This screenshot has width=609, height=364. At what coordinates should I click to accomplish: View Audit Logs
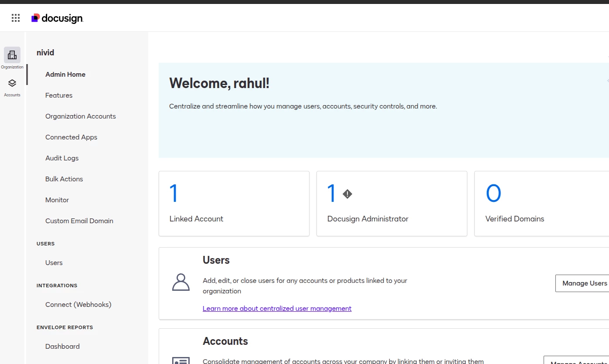pyautogui.click(x=62, y=158)
